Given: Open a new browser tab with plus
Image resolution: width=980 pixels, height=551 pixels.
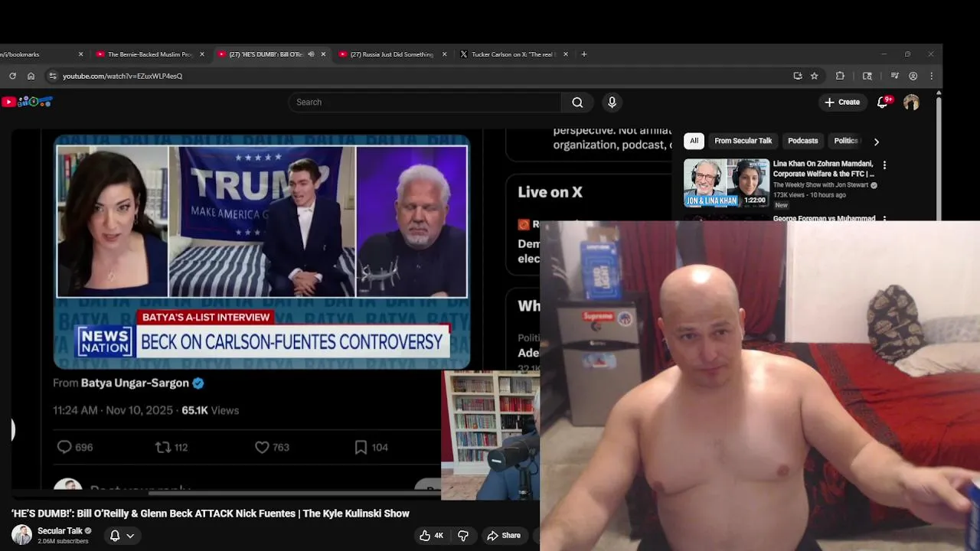Looking at the screenshot, I should point(584,54).
